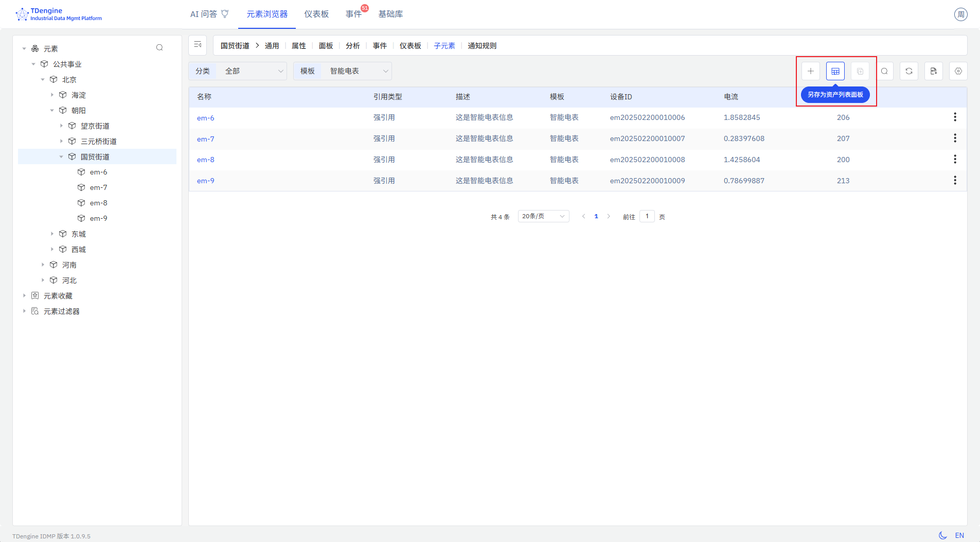The height and width of the screenshot is (542, 980).
Task: Open the 20条/页 page size dropdown
Action: pos(543,216)
